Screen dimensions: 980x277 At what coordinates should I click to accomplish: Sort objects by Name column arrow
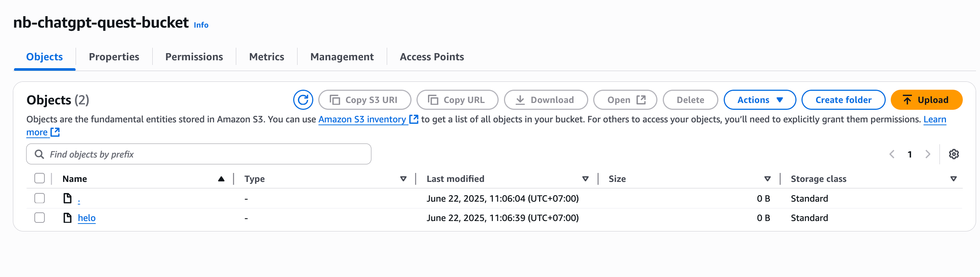click(221, 179)
